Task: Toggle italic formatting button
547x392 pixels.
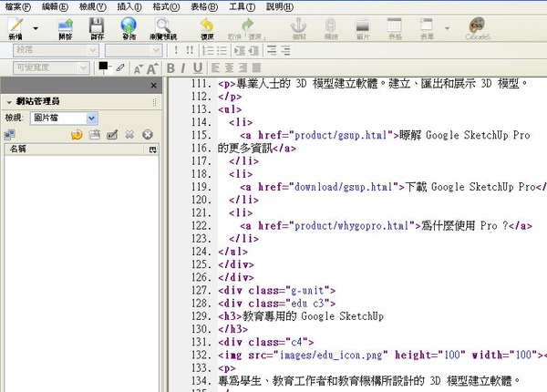Action: pos(183,67)
